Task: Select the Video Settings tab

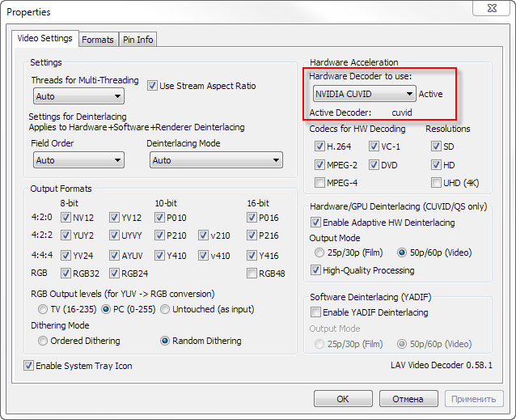Action: coord(44,38)
